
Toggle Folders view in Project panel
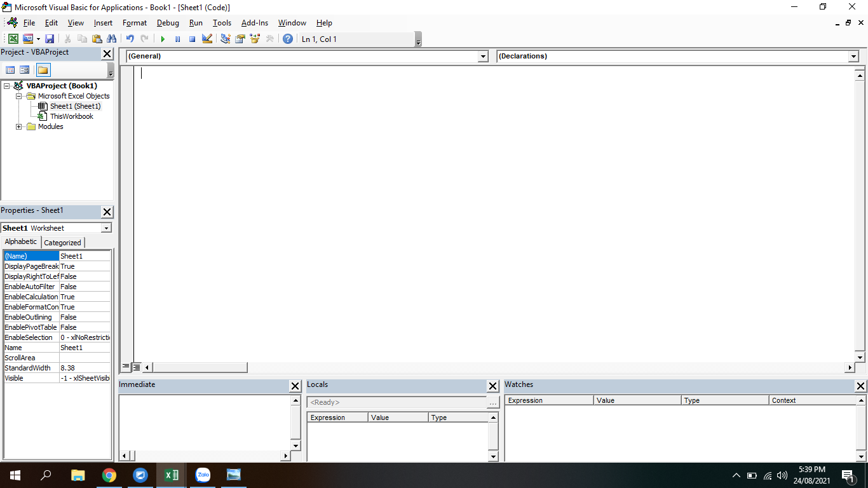click(43, 70)
